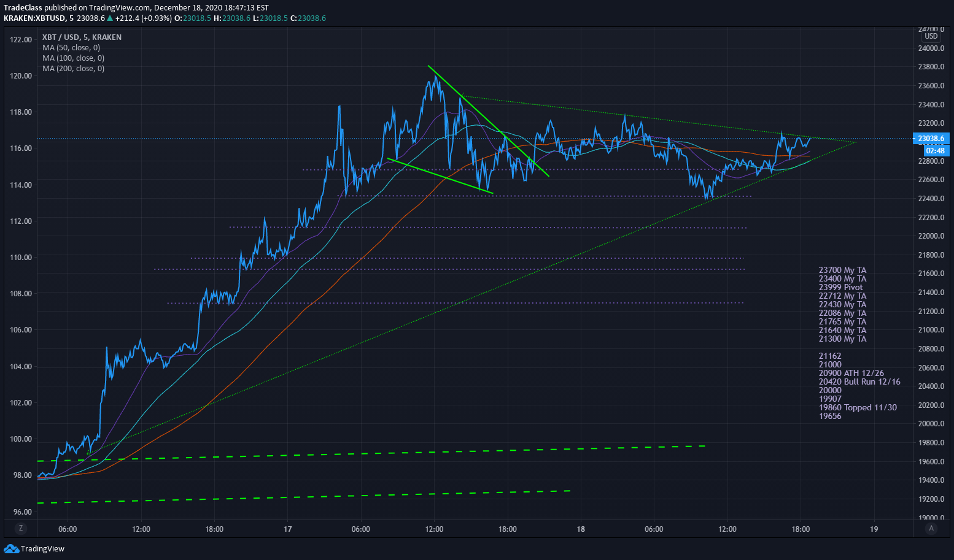Viewport: 954px width, 560px height.
Task: Click the '19656' level annotation
Action: pyautogui.click(x=830, y=416)
